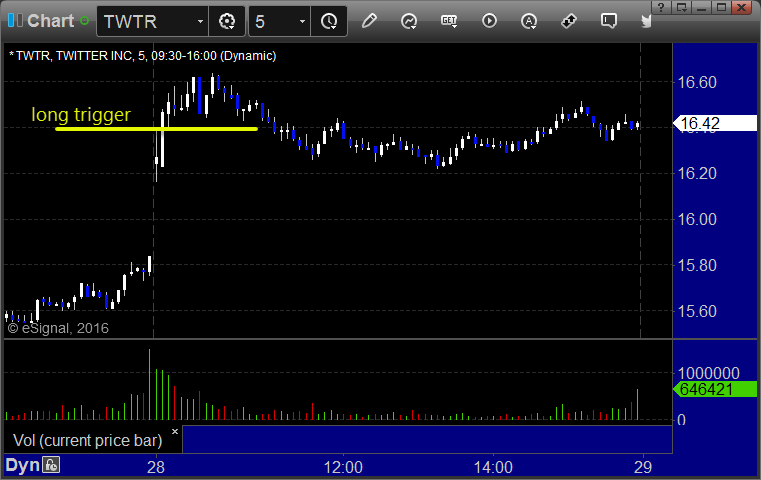Click the 16.20 price axis label
The width and height of the screenshot is (761, 480).
tap(697, 173)
